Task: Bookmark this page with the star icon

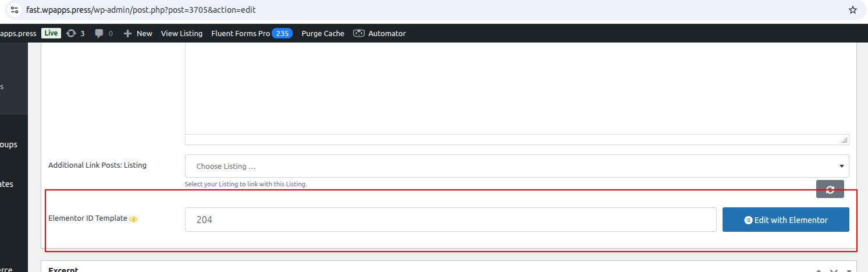Action: (x=853, y=10)
